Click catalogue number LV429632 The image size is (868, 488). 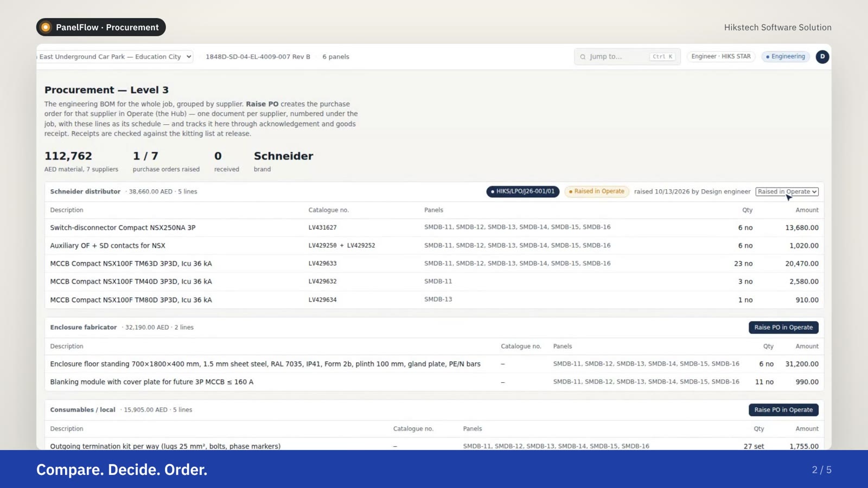pos(322,281)
